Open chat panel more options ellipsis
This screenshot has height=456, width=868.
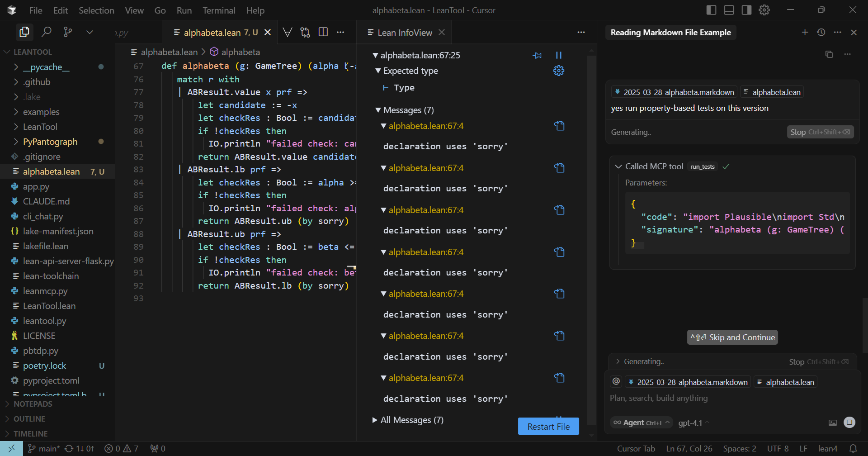click(837, 32)
